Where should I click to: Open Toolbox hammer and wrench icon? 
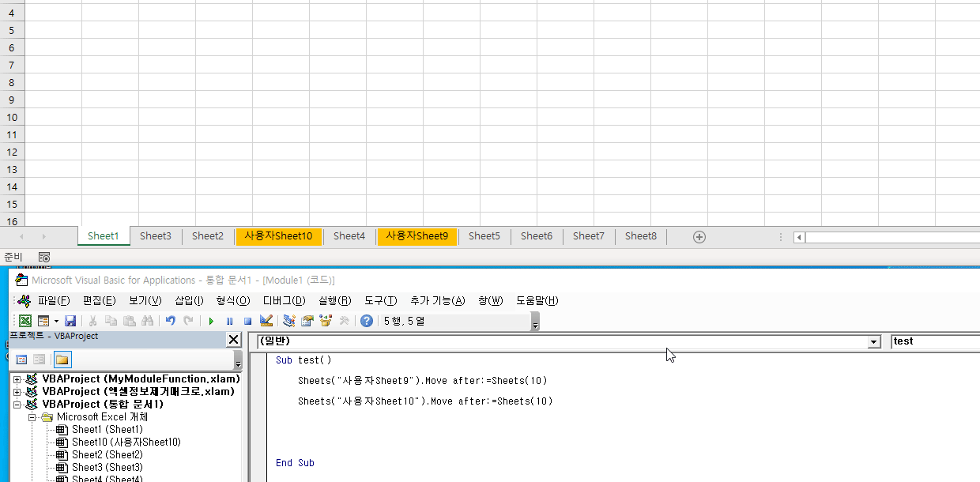coord(344,321)
